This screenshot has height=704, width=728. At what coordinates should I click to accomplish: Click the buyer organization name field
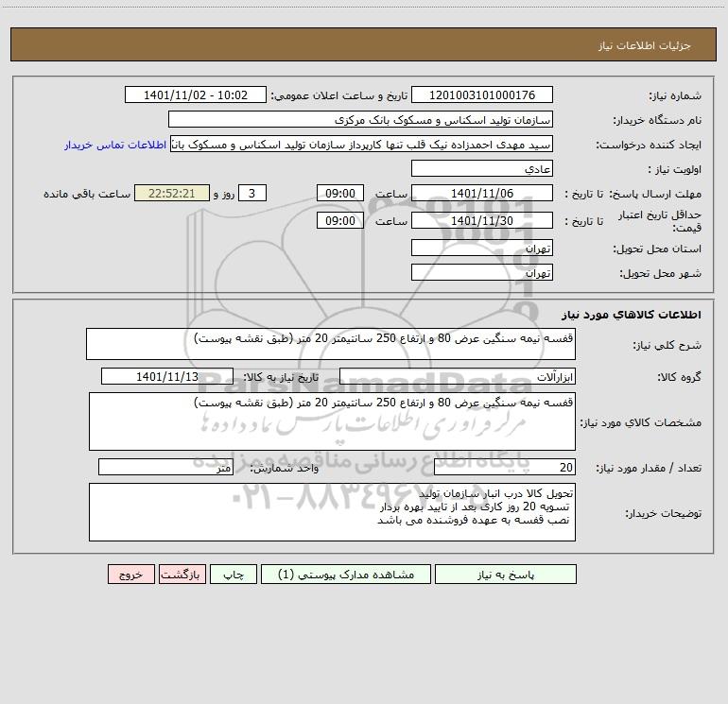coord(360,119)
